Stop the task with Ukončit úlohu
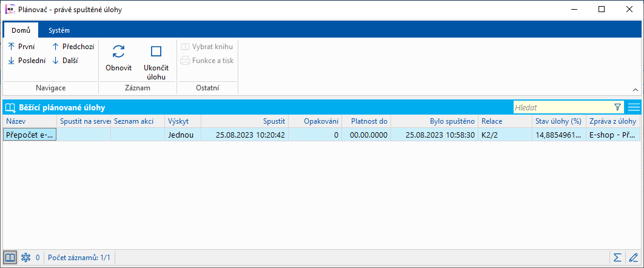Viewport: 644px width, 268px height. pyautogui.click(x=156, y=62)
